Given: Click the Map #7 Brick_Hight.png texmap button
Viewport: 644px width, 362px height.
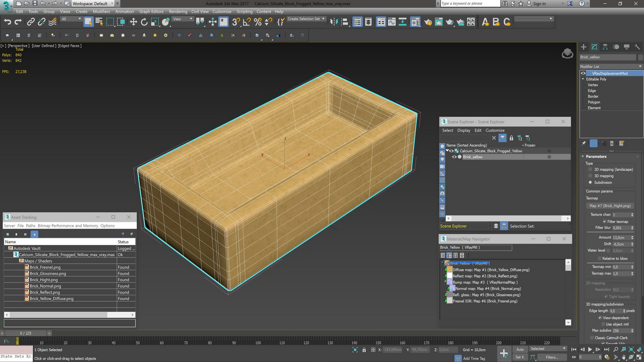Looking at the screenshot, I should click(610, 206).
